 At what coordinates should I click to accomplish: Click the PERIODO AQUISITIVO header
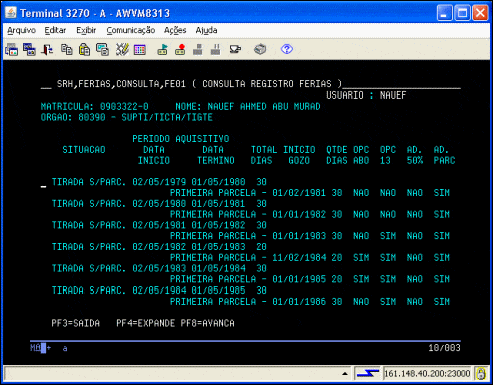[x=181, y=139]
